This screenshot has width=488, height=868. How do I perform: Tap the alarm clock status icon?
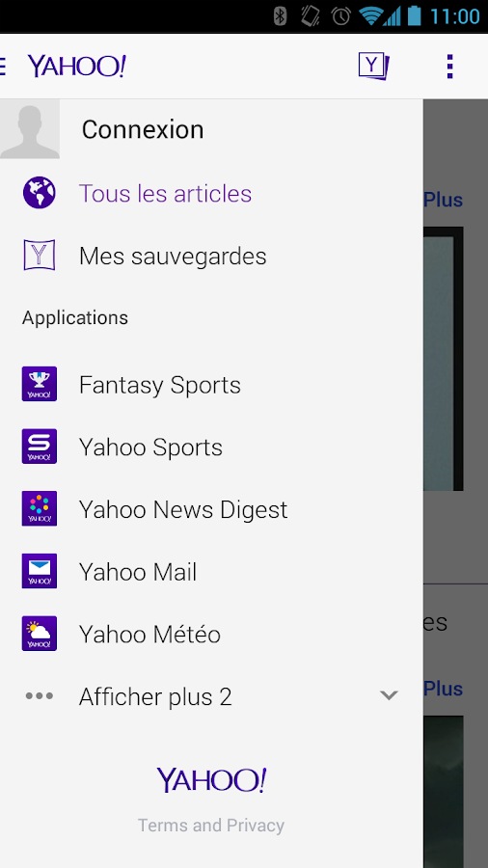coord(341,16)
